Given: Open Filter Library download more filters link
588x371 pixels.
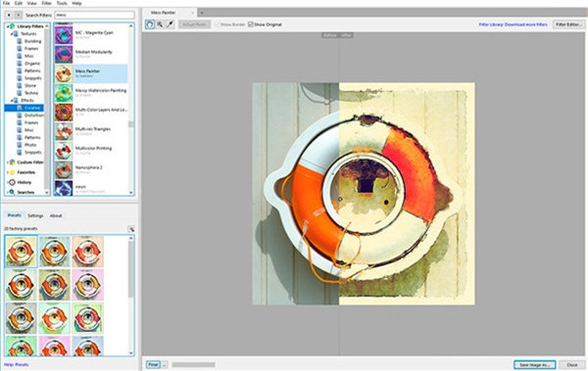Looking at the screenshot, I should [x=513, y=24].
